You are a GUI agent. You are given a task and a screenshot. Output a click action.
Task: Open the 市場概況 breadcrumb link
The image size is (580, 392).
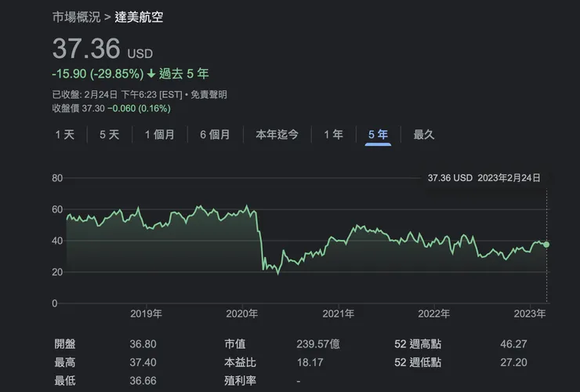(x=76, y=17)
